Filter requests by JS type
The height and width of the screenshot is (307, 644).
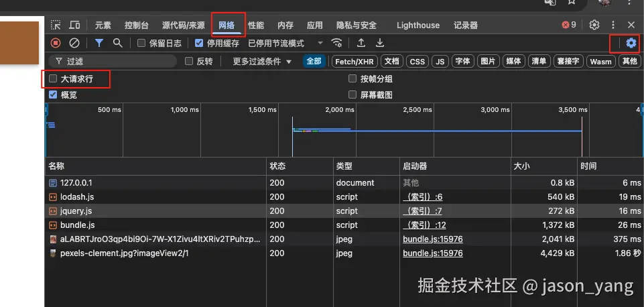(440, 62)
